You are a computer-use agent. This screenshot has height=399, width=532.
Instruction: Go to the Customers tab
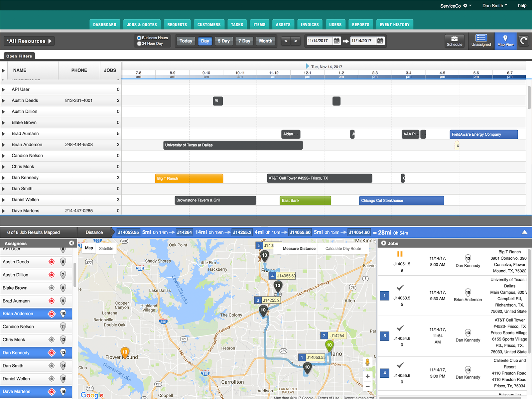point(209,25)
